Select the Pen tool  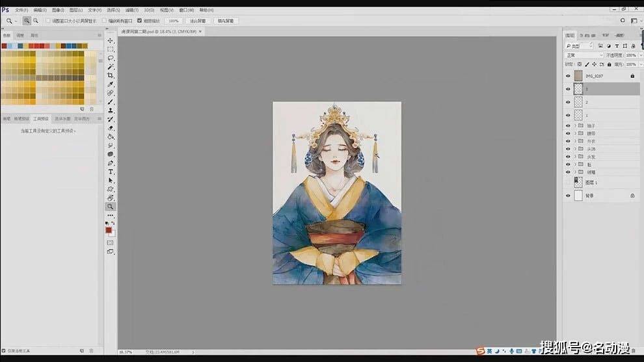(111, 163)
